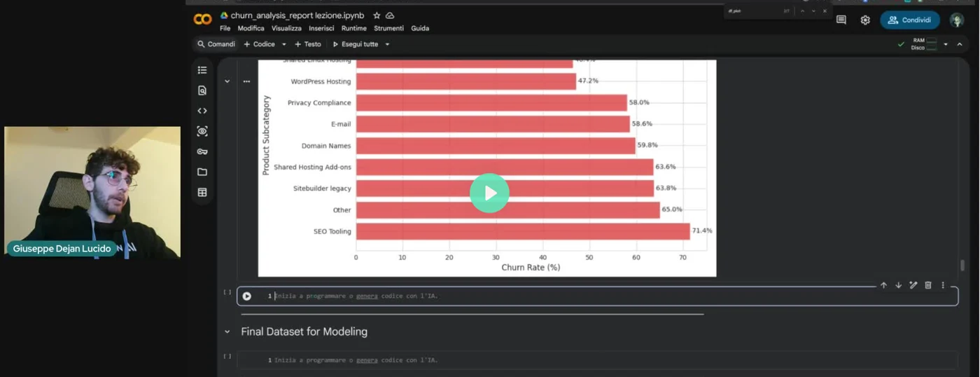Open the Runtime menu
Screen dimensions: 980x377
[x=354, y=29]
